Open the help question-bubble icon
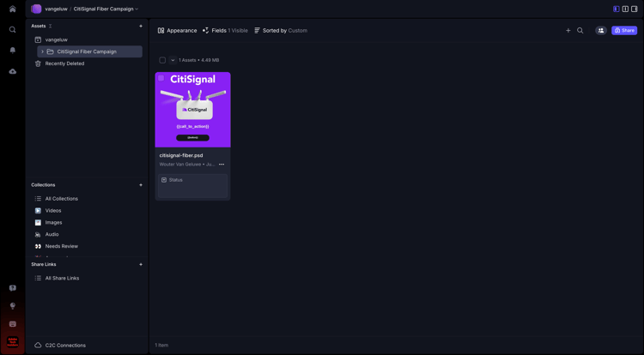The image size is (644, 355). point(12,288)
